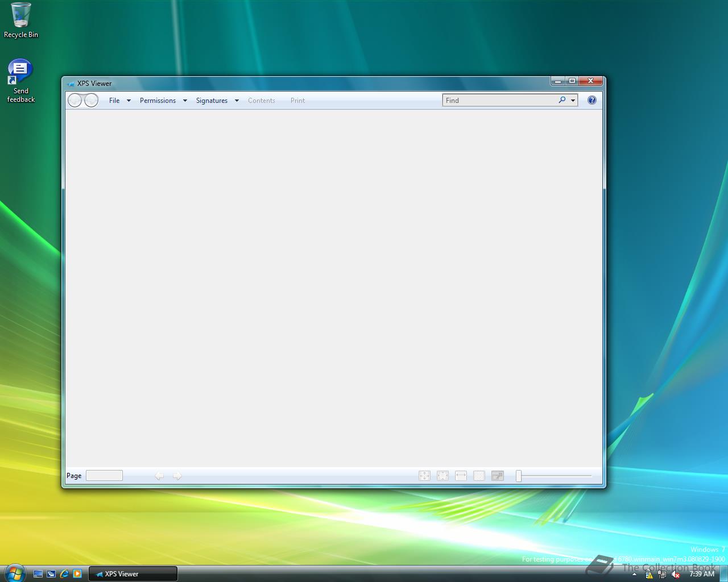Click the zoom slider thumb
This screenshot has height=582, width=728.
coord(519,476)
